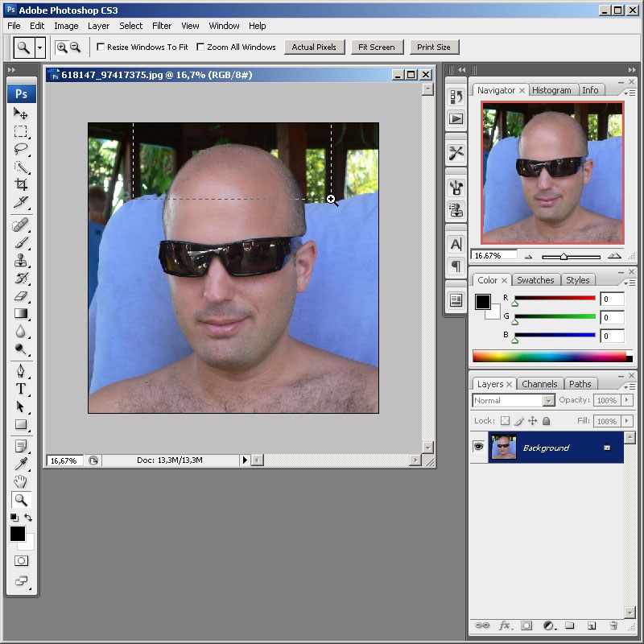Open the layer Opacity dropdown arrow
644x644 pixels.
click(625, 400)
